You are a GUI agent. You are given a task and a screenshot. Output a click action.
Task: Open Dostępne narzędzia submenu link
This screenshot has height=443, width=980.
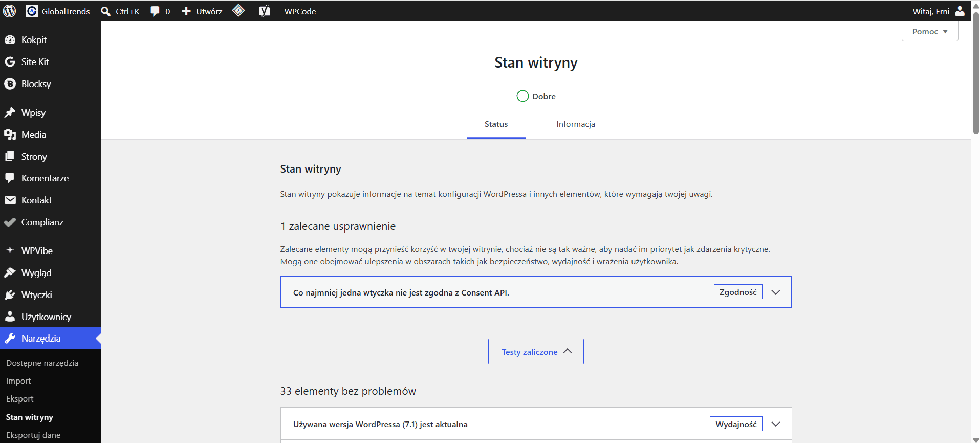pos(42,363)
